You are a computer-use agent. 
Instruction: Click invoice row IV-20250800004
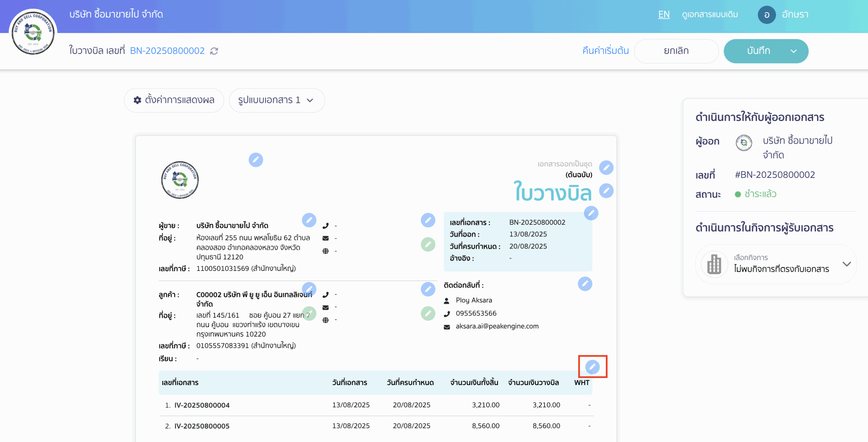202,405
